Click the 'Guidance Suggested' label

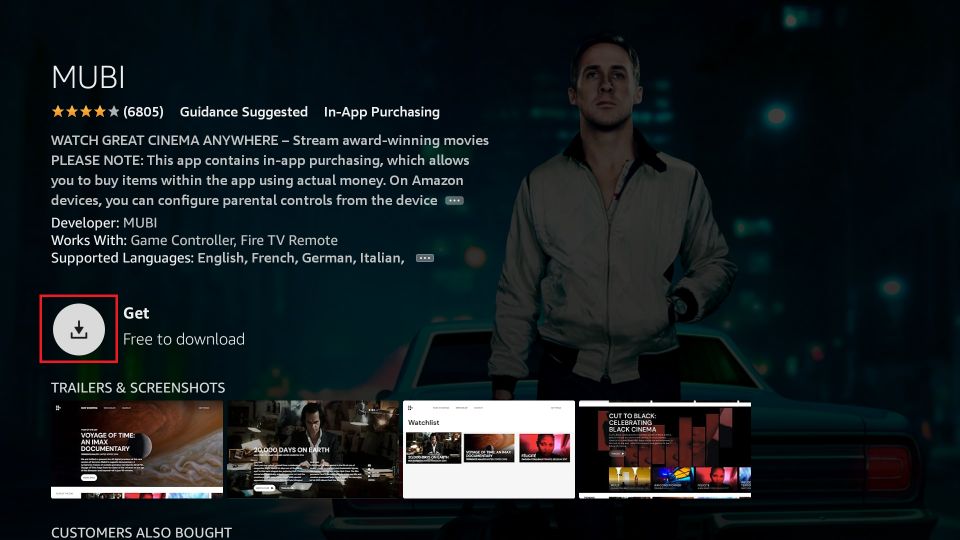coord(244,112)
